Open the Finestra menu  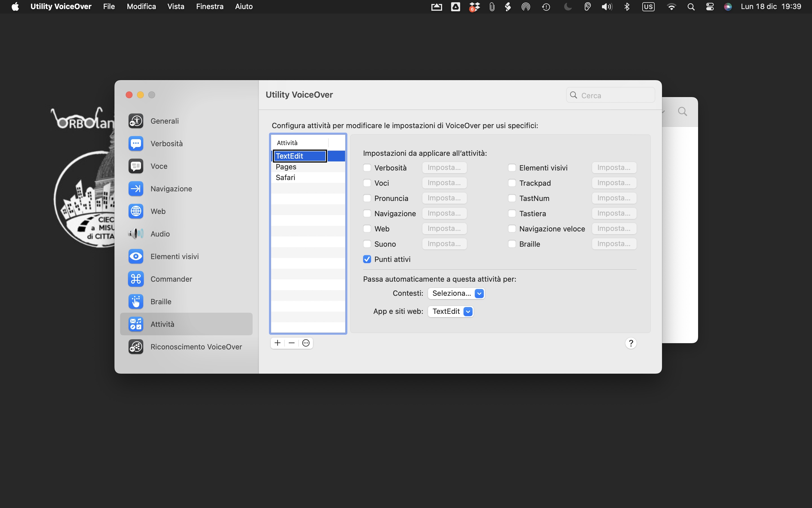click(210, 7)
